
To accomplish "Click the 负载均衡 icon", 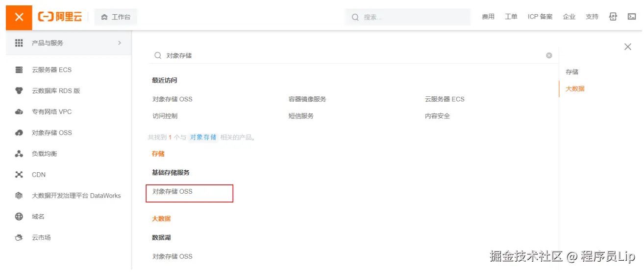I will tap(19, 154).
